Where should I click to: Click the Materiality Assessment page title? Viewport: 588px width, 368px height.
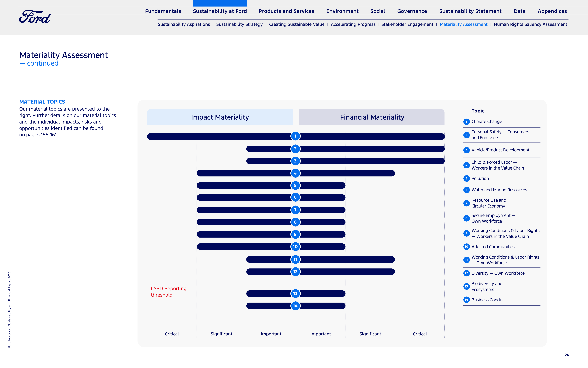click(x=63, y=55)
